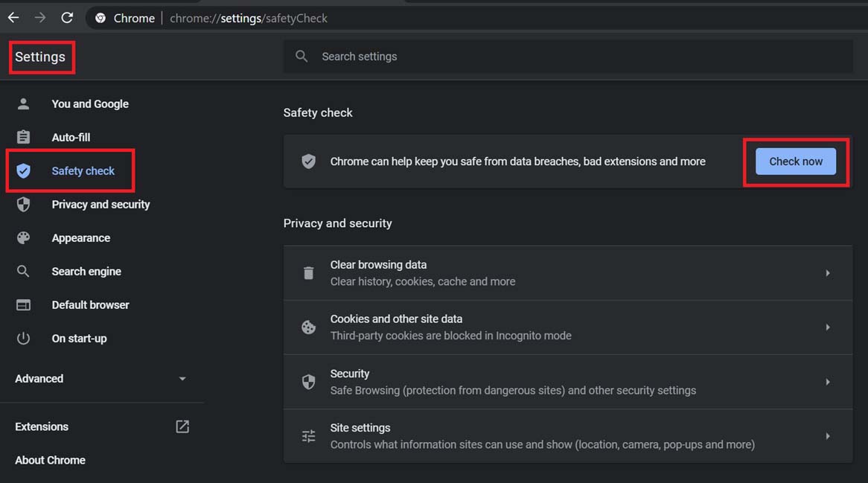The image size is (868, 483).
Task: Open the On start-up section
Action: point(79,339)
